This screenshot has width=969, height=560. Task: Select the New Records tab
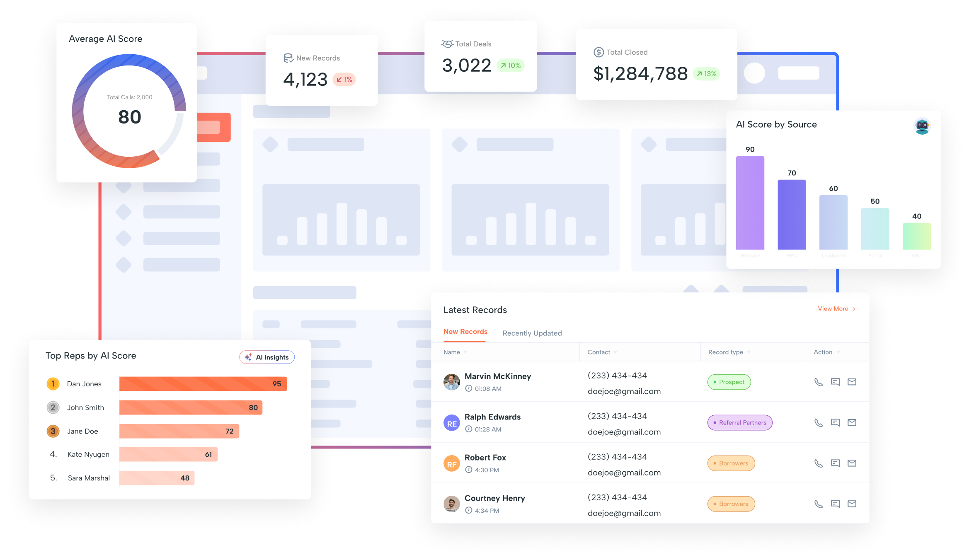click(x=464, y=332)
